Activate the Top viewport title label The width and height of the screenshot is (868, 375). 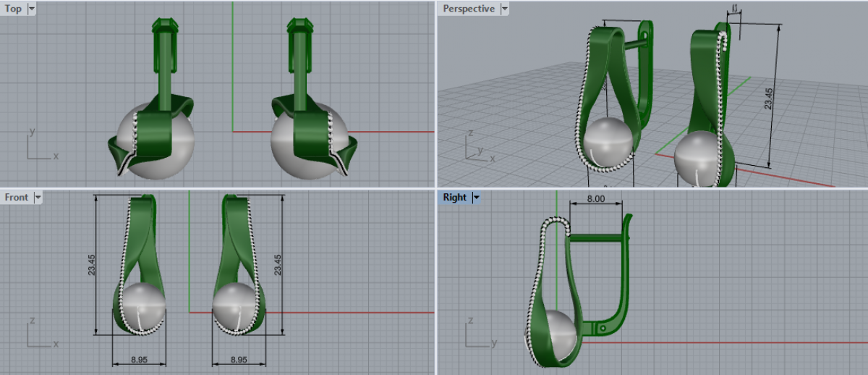(x=13, y=9)
